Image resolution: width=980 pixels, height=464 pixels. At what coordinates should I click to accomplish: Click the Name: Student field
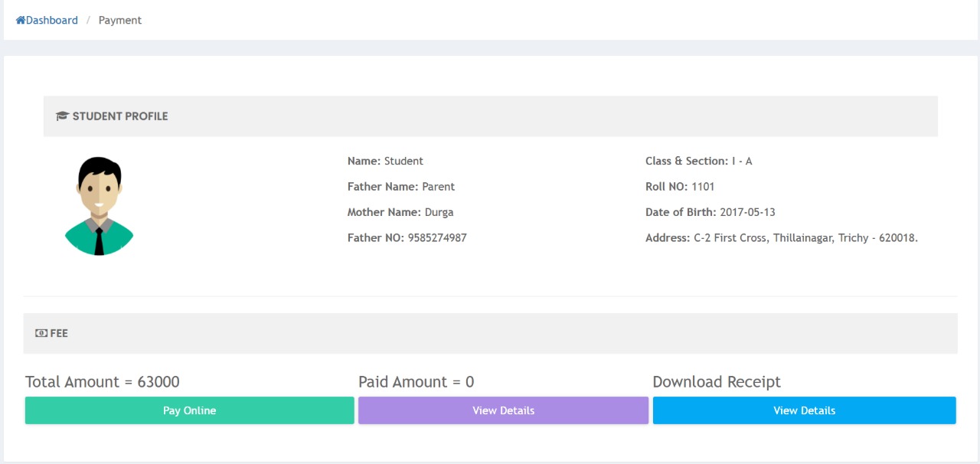pos(385,161)
